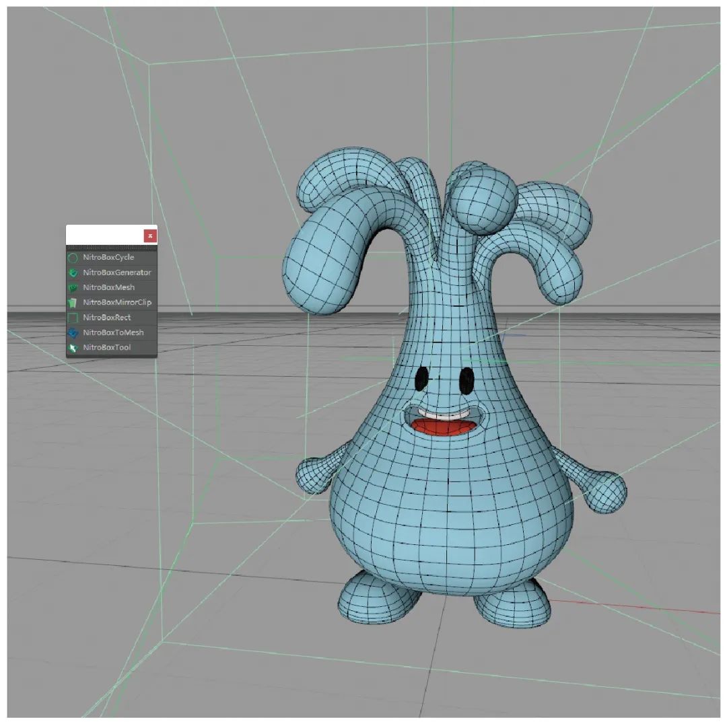The width and height of the screenshot is (727, 728).
Task: Choose the NitroBoxGenerator text label
Action: tap(117, 272)
